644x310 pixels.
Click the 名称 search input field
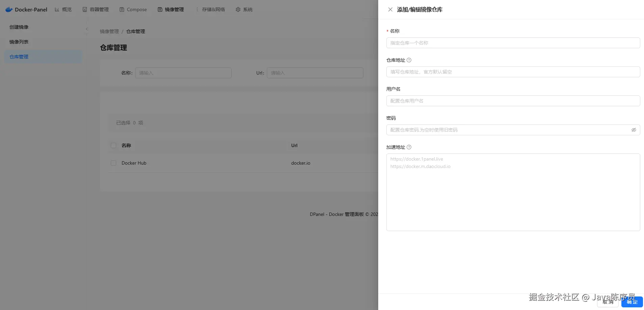(x=183, y=73)
